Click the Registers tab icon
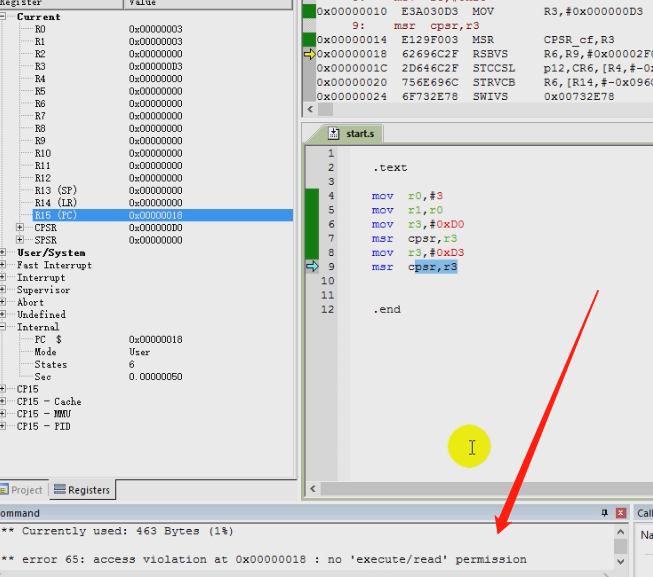Image resolution: width=653 pixels, height=577 pixels. pos(60,490)
